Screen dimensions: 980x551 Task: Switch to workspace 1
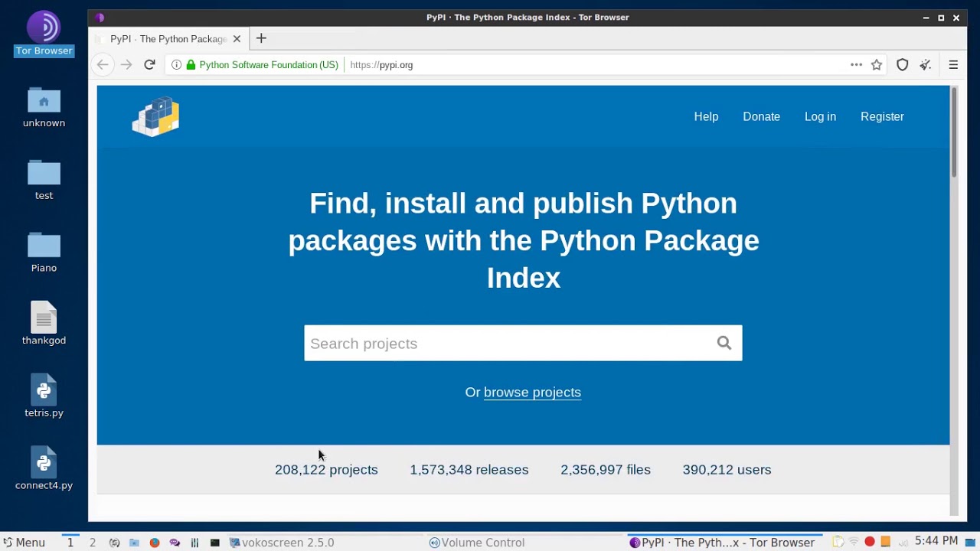[x=70, y=543]
